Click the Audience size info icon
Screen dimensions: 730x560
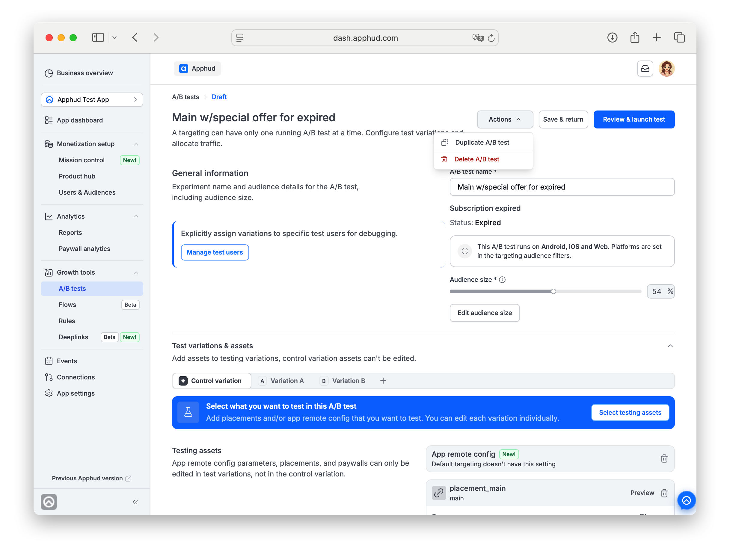502,280
